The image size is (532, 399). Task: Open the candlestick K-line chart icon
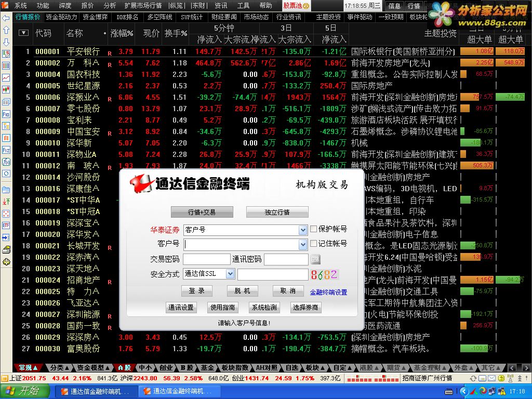[6, 89]
